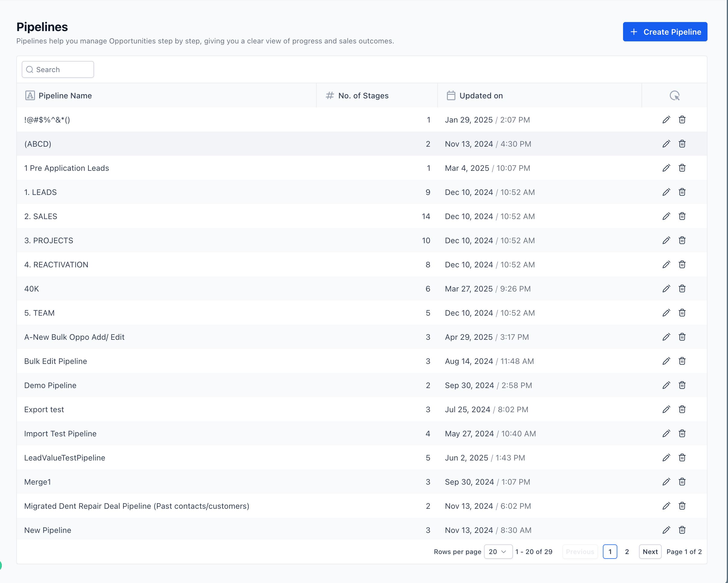Click the letter icon beside Pipeline Name header
Viewport: 728px width, 583px height.
pos(30,96)
